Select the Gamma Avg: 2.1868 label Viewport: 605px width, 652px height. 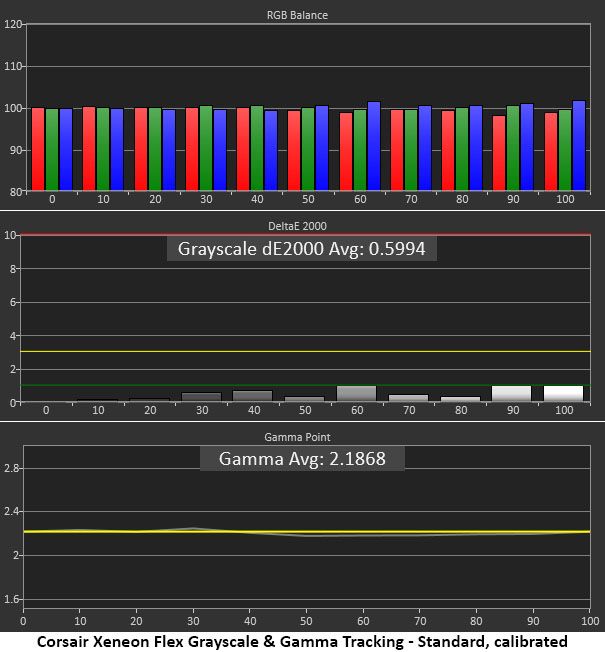click(x=302, y=459)
